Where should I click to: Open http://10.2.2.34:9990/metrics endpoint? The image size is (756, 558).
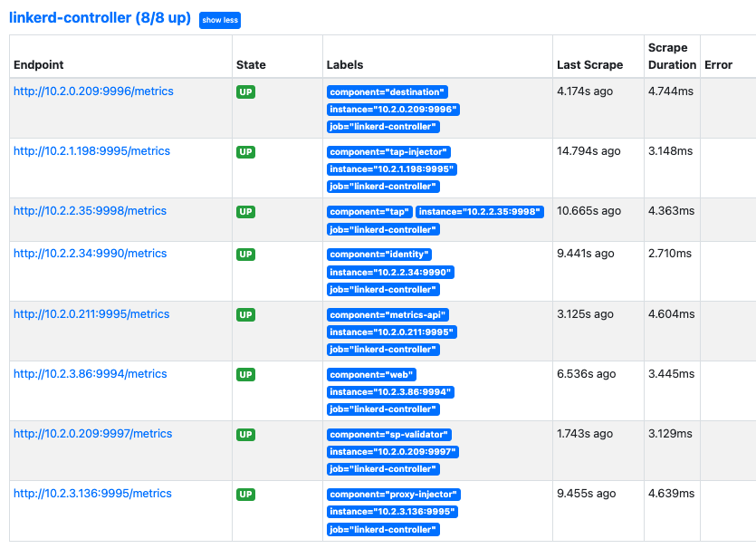[91, 254]
